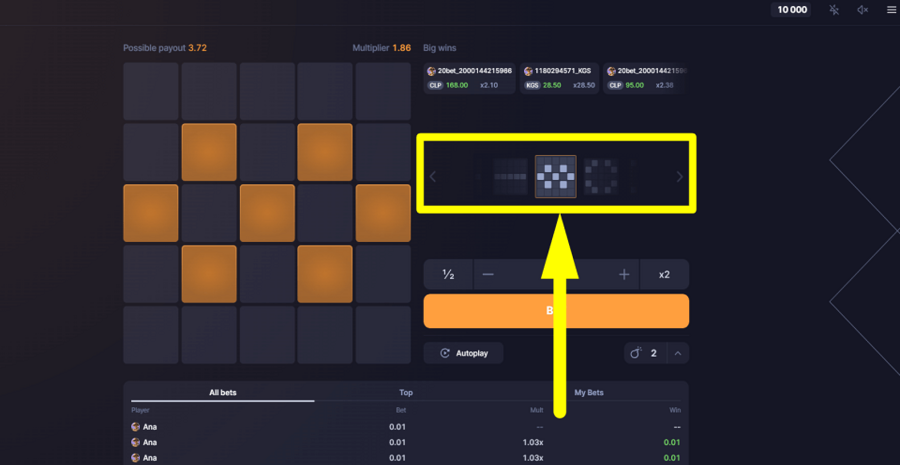Double the bet with the x2 button
Screen dimensions: 900x465
point(664,274)
